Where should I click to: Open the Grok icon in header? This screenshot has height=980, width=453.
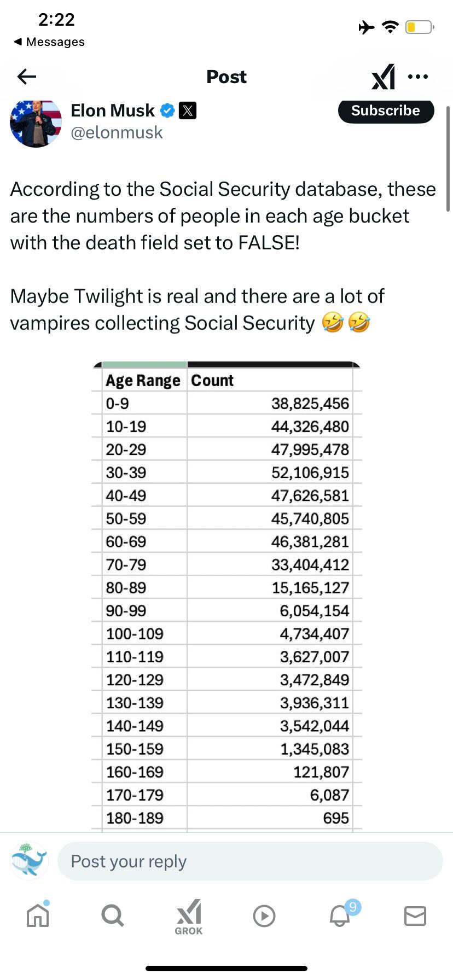click(x=383, y=77)
